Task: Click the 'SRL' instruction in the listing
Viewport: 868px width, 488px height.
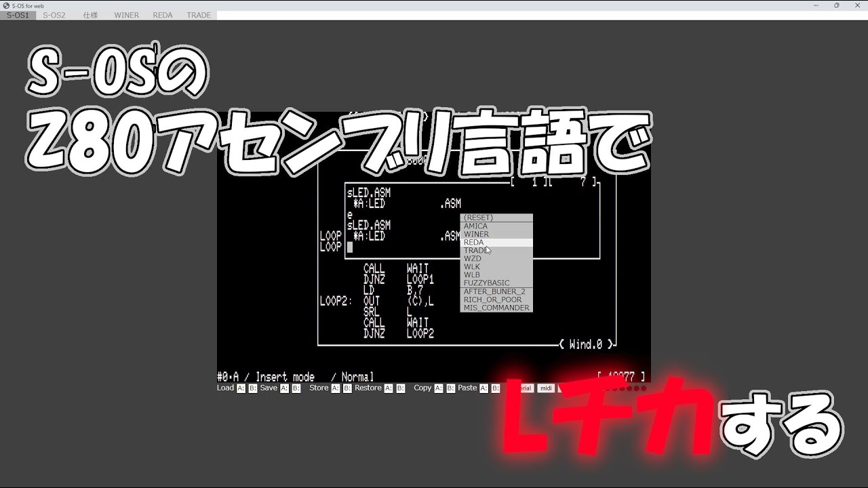Action: pyautogui.click(x=372, y=312)
